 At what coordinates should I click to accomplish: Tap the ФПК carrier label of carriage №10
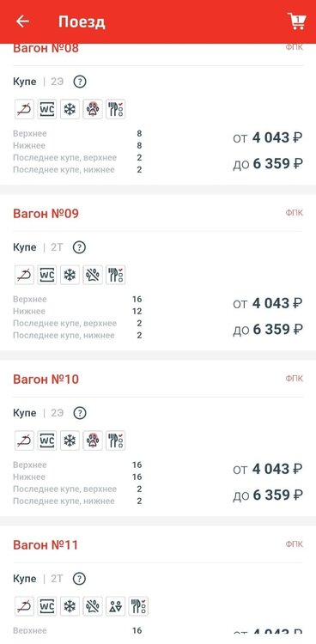295,379
